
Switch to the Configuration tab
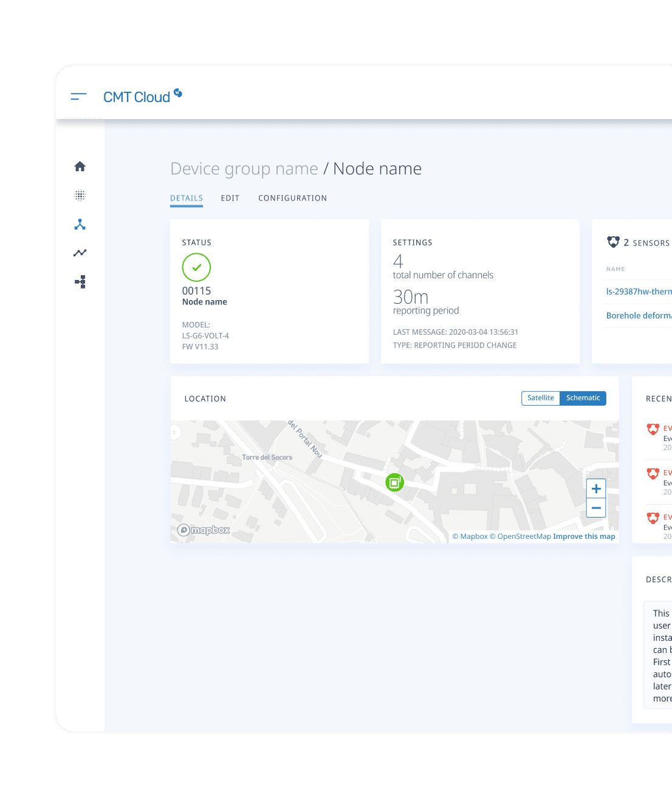[292, 198]
